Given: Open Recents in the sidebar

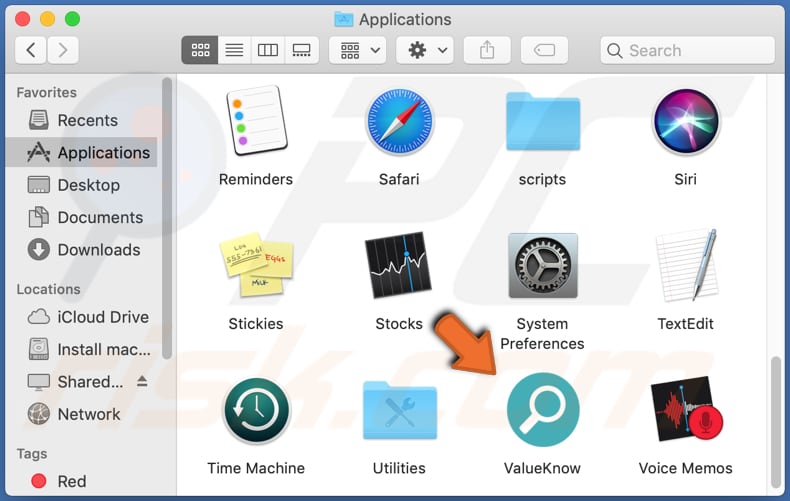Looking at the screenshot, I should pyautogui.click(x=82, y=120).
